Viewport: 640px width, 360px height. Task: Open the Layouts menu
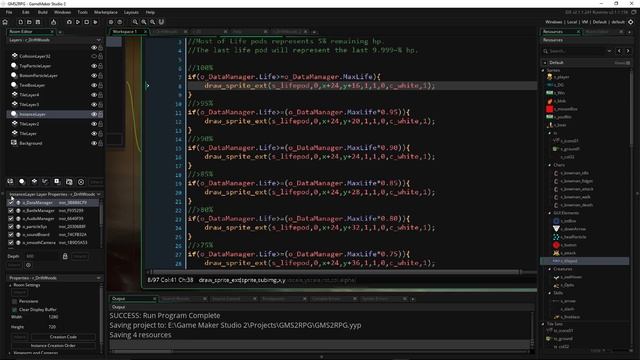(x=131, y=12)
